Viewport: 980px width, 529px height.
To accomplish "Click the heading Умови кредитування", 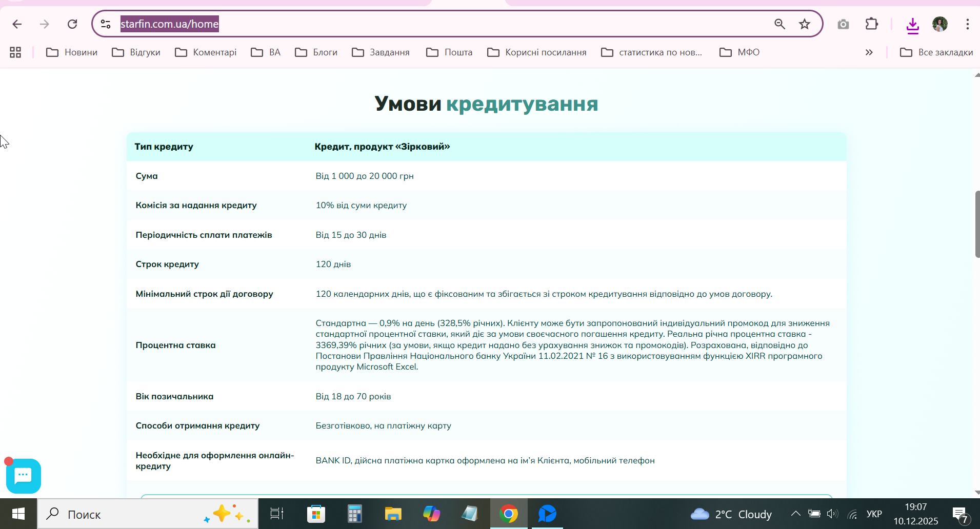I will tap(486, 104).
